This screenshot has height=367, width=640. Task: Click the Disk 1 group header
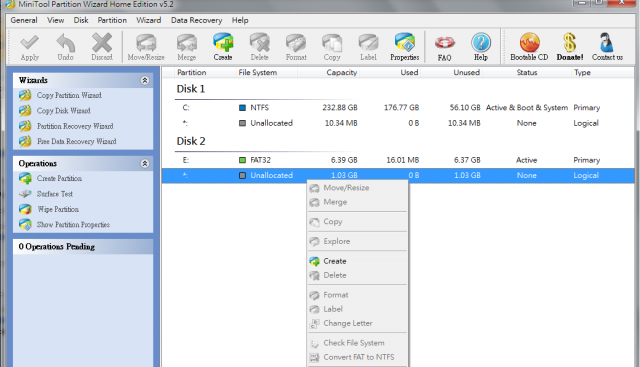[191, 89]
